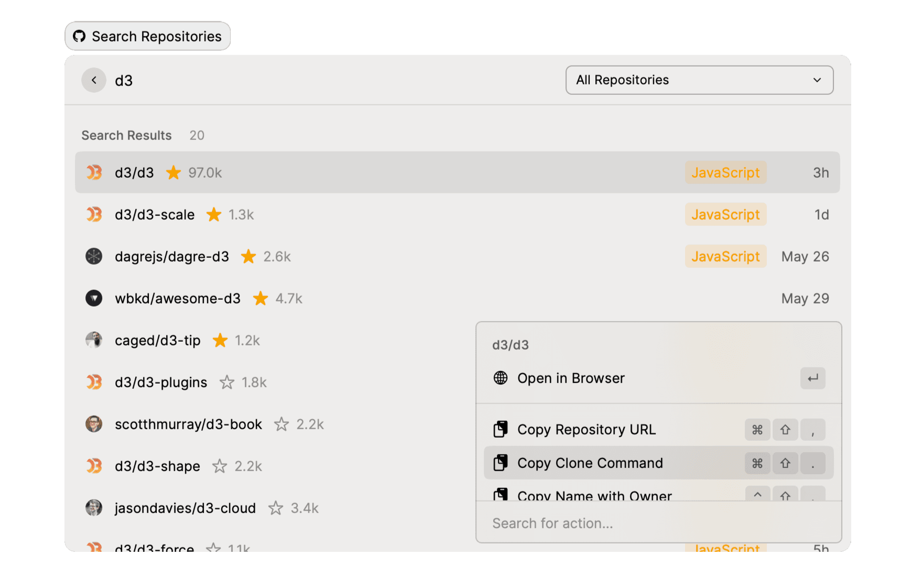The image size is (912, 588).
Task: Click the clipboard icon beside Copy Clone Command
Action: tap(501, 463)
